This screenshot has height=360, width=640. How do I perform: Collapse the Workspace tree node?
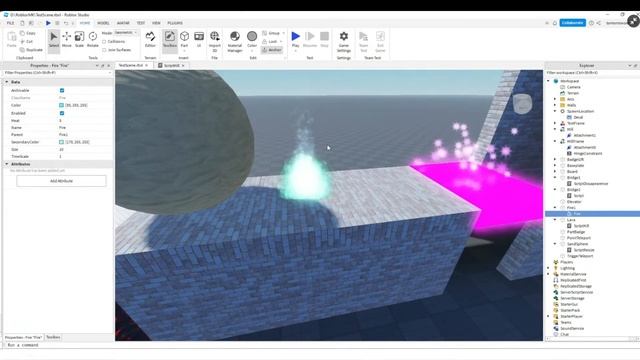tap(549, 81)
